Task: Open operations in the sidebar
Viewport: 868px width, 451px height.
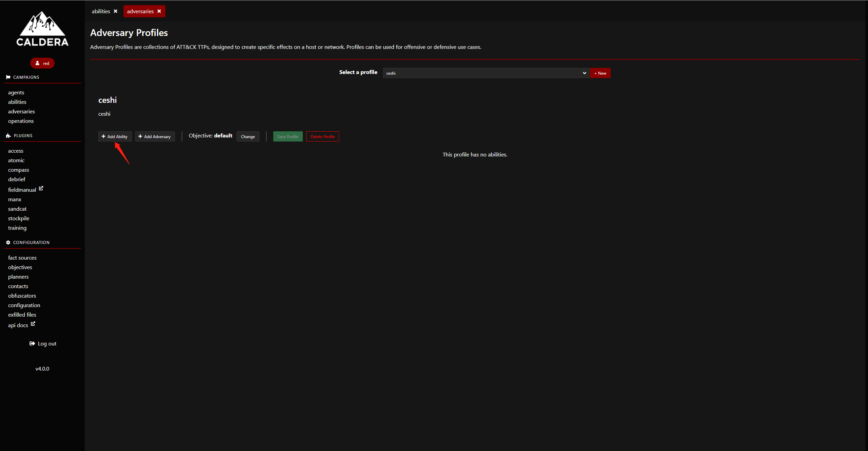Action: [21, 121]
